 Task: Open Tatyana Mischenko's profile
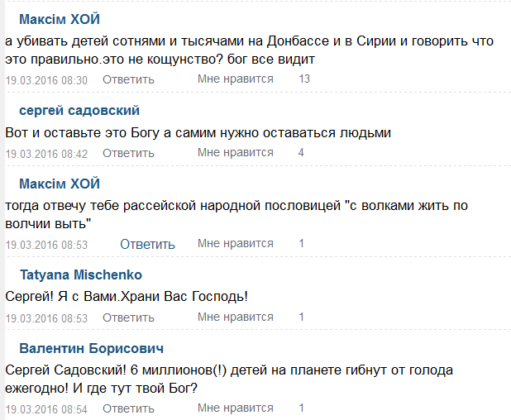coord(80,274)
